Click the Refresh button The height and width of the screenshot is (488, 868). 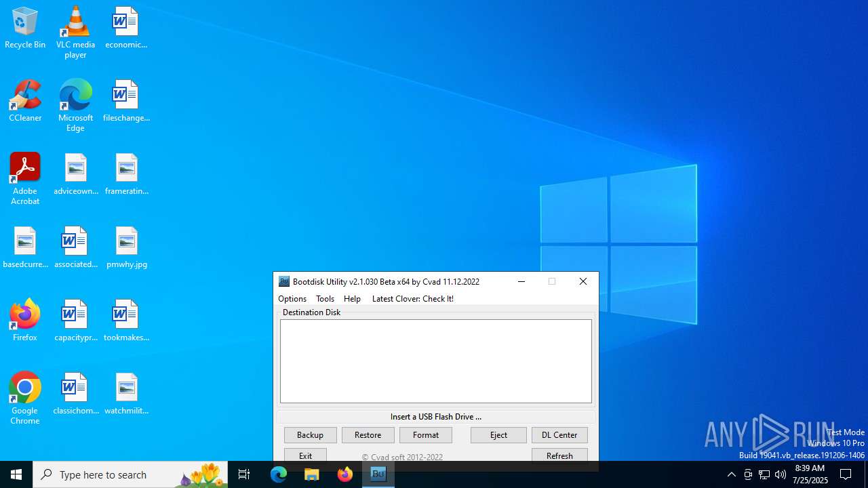click(x=559, y=455)
